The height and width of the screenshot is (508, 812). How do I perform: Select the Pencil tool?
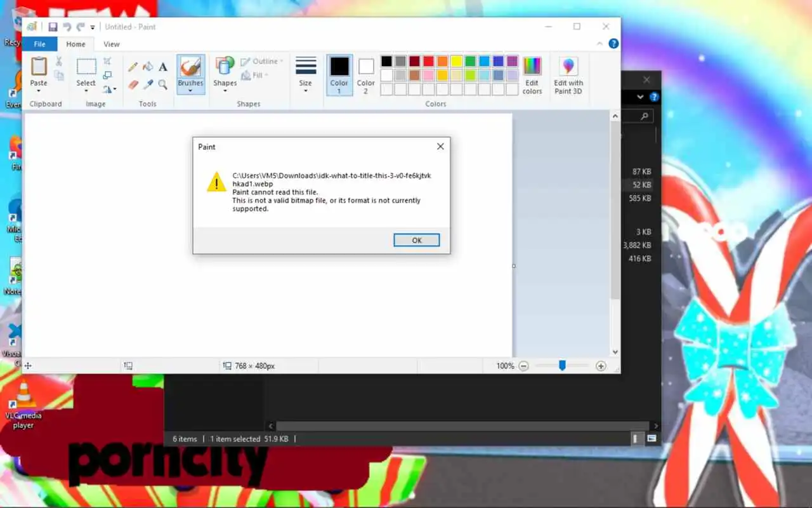133,67
